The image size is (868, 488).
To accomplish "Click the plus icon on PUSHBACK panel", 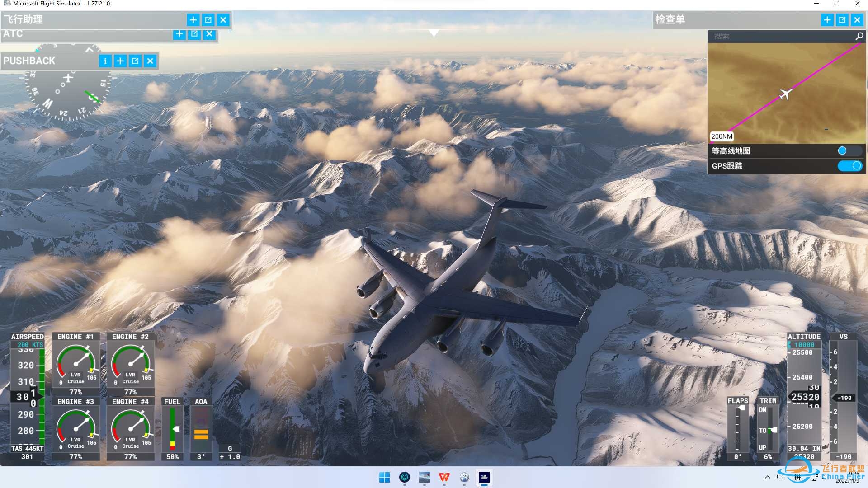I will click(120, 61).
